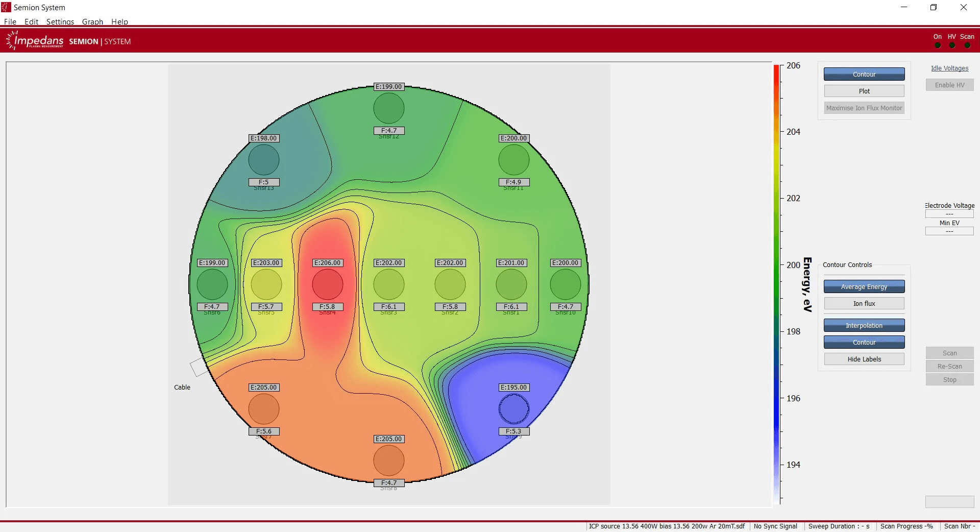Click the cable connector marker on wafer edge

coord(199,367)
